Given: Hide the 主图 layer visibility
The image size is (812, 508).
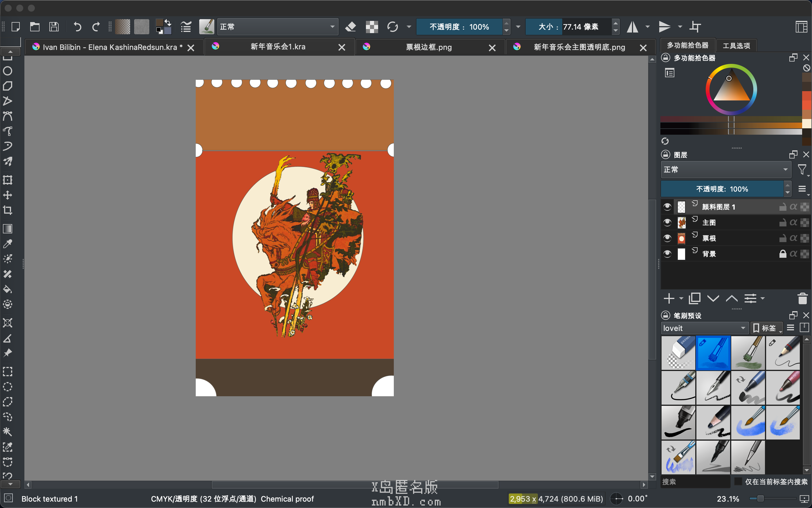Looking at the screenshot, I should pyautogui.click(x=667, y=222).
